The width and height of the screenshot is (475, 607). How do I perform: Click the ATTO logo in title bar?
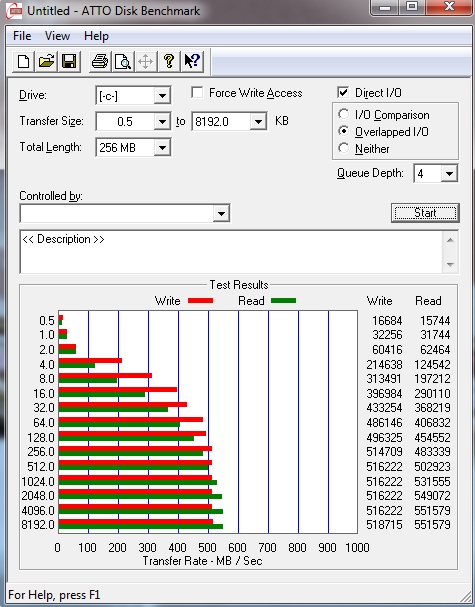tap(14, 11)
